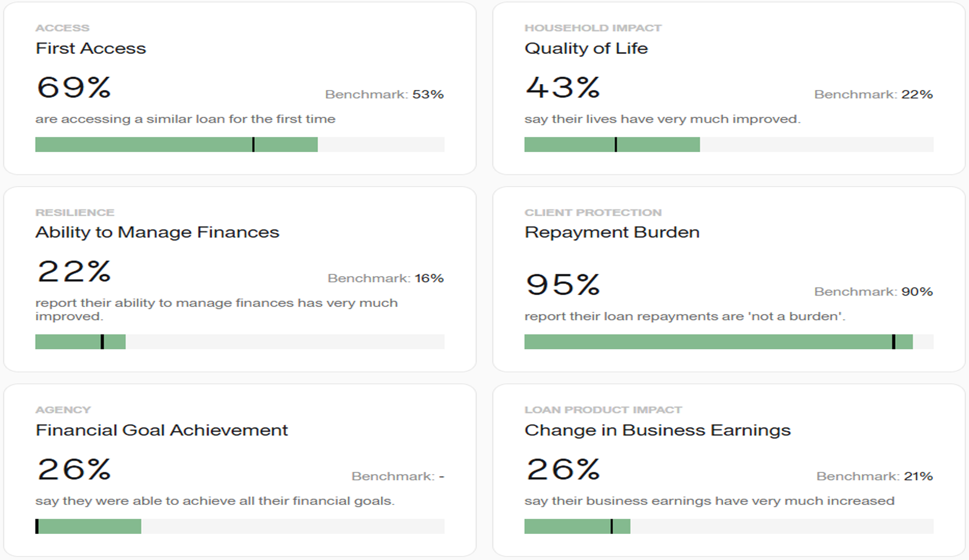Click the Benchmark: 90% label

[x=873, y=292]
